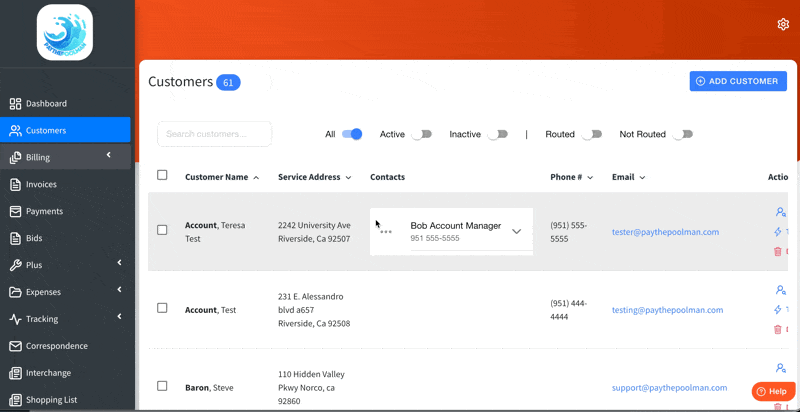Click the Bids document icon
The image size is (800, 412).
[15, 238]
